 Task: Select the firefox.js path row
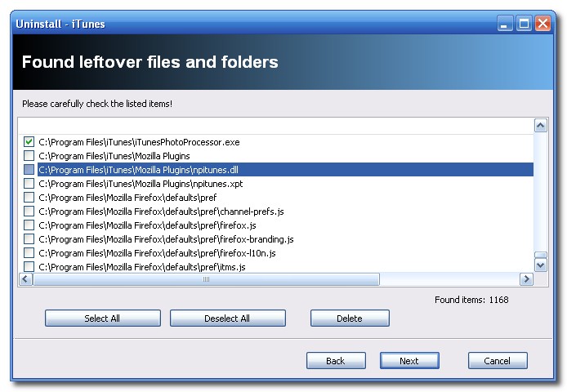click(x=148, y=225)
